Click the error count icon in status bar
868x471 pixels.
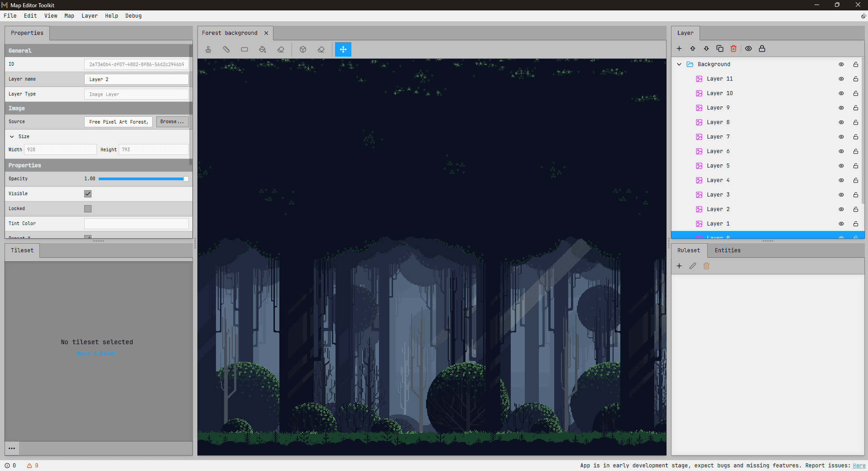click(7, 466)
